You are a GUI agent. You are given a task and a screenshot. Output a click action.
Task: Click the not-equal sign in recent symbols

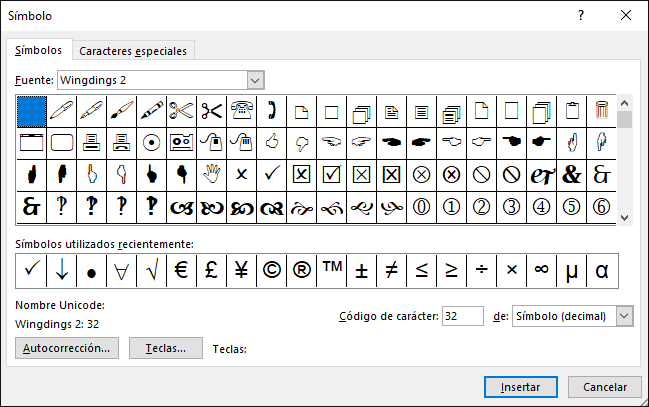pos(392,270)
